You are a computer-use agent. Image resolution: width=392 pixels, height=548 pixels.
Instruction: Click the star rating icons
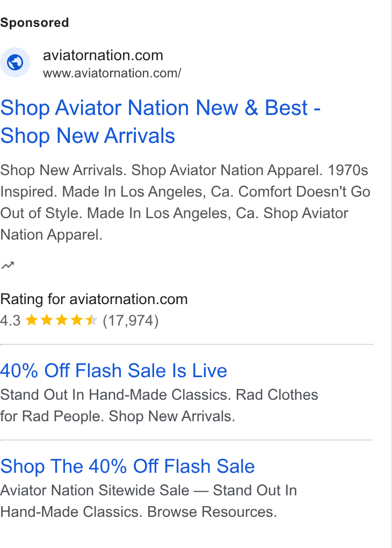point(62,320)
